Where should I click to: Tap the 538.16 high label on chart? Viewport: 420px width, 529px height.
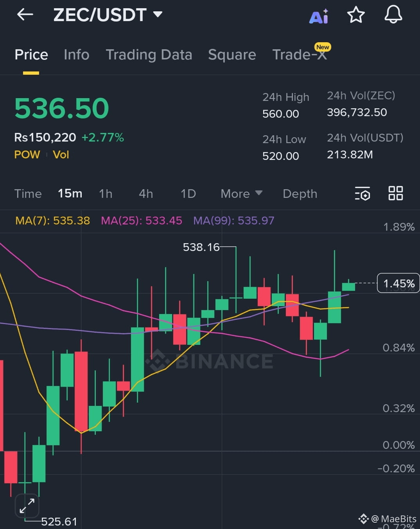[x=201, y=247]
